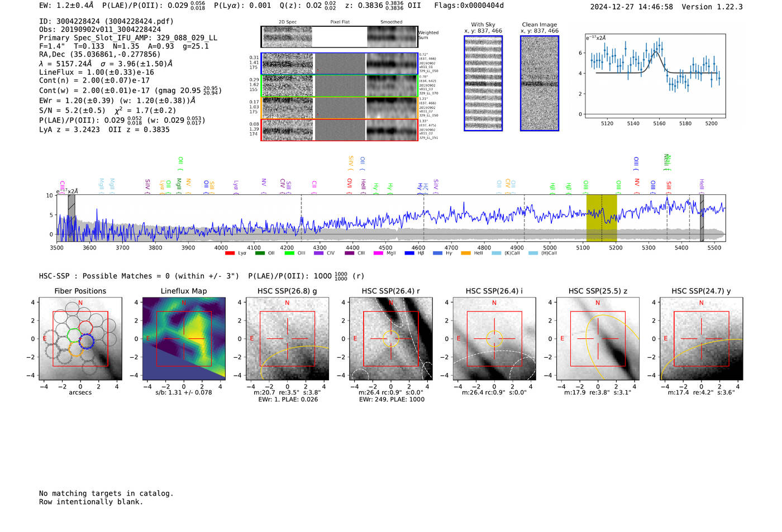Click the red Lyα legend swatch
The width and height of the screenshot is (782, 532).
pos(230,253)
